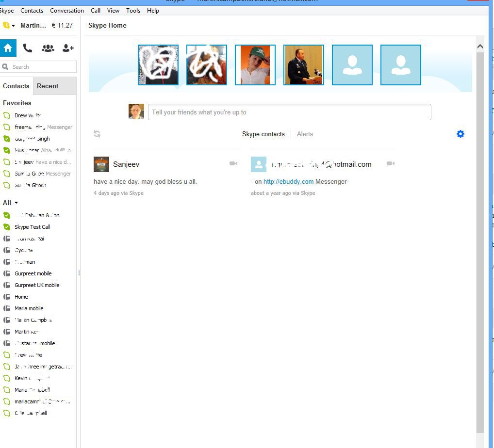Click the phone icon beside Maria mobile

7,308
